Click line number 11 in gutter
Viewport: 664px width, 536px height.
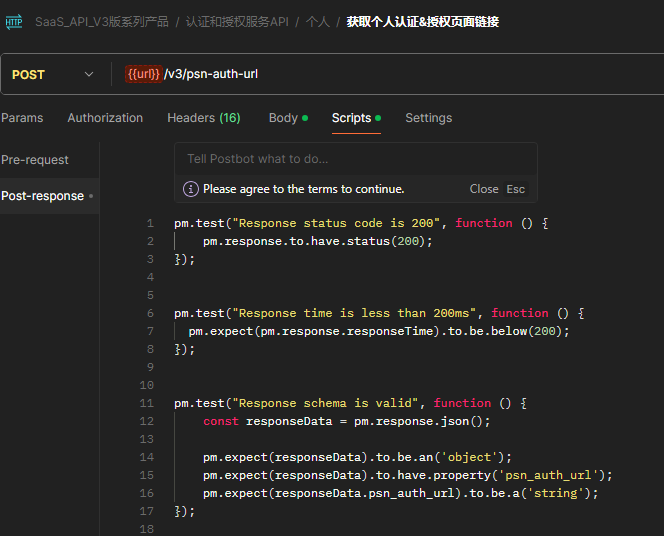147,403
